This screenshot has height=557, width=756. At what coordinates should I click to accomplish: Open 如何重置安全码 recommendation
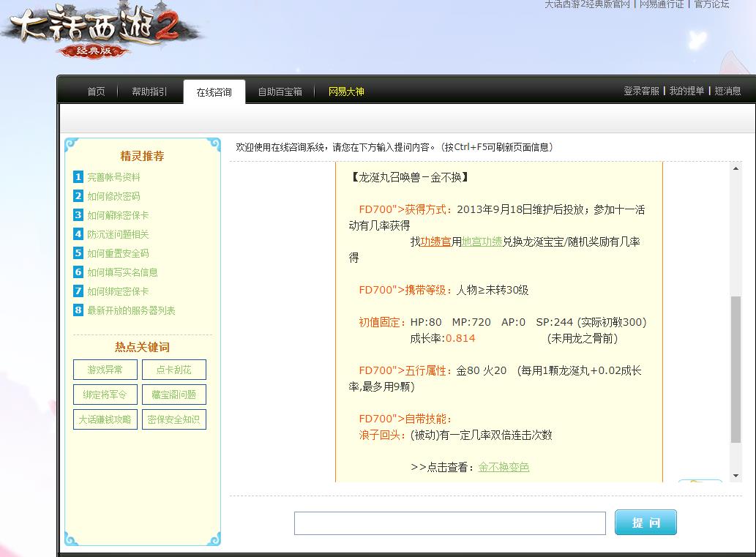118,253
